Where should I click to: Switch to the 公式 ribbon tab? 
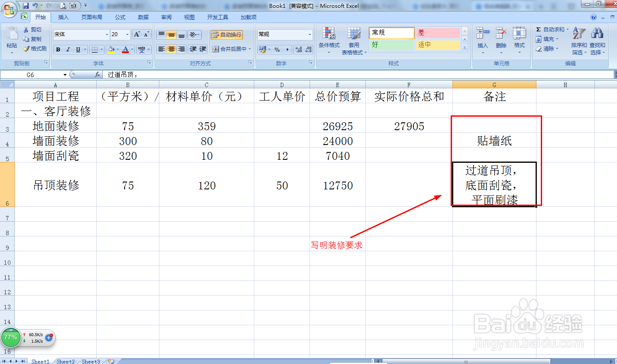pos(120,17)
